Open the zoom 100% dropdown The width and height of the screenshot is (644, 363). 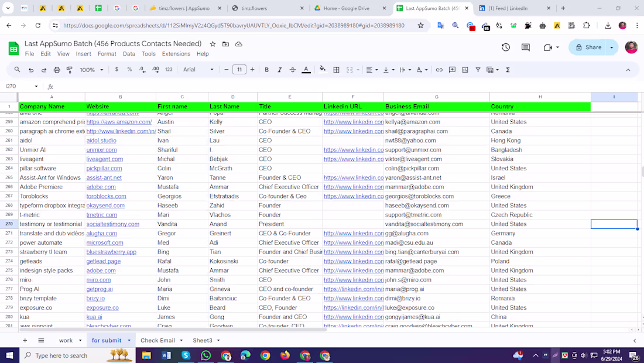tap(91, 70)
